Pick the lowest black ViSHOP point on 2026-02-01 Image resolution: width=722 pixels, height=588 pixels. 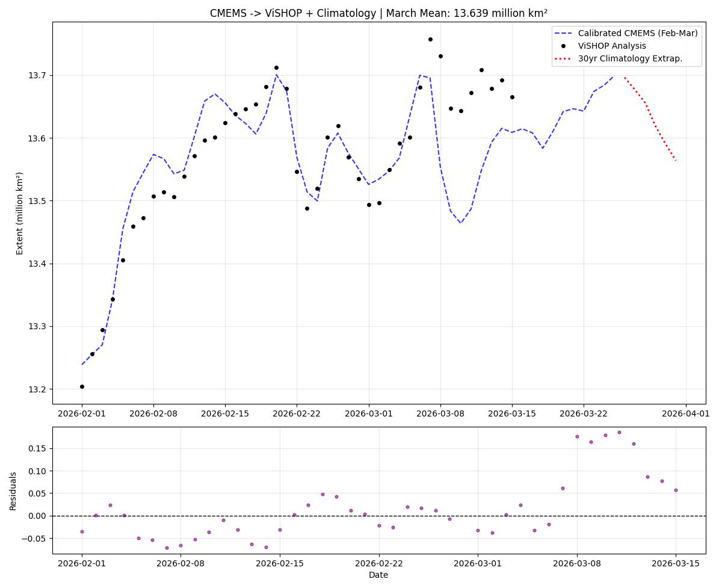click(82, 386)
